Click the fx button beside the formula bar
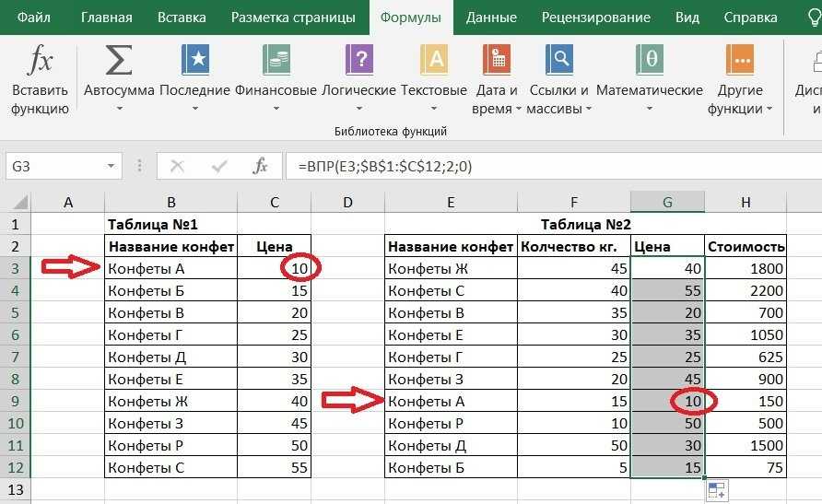 pos(260,167)
